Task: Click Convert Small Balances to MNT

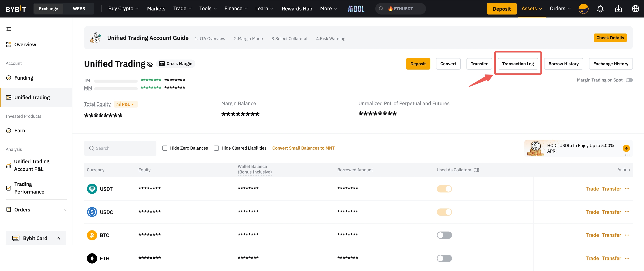Action: tap(303, 148)
